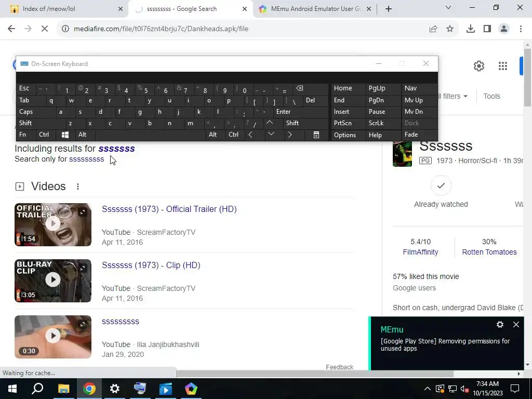Switch to MEmu Android Emulator User Guide tab
The width and height of the screenshot is (532, 399).
pyautogui.click(x=315, y=9)
